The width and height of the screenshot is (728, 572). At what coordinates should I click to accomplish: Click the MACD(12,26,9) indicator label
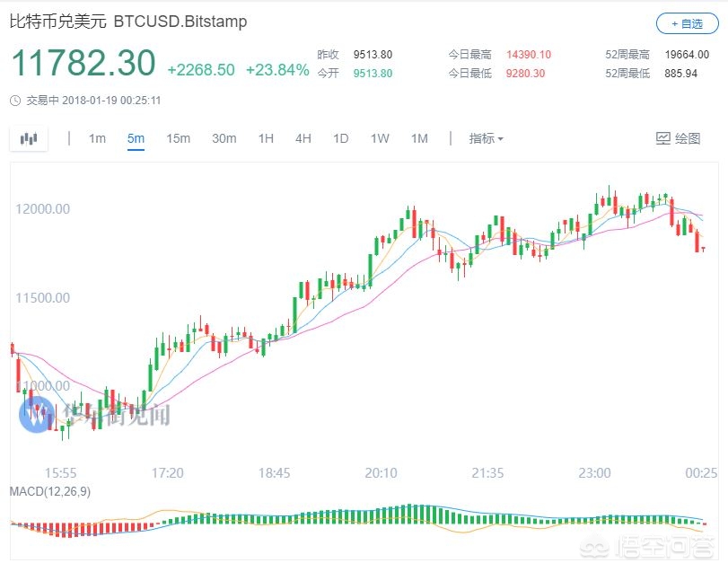49,491
